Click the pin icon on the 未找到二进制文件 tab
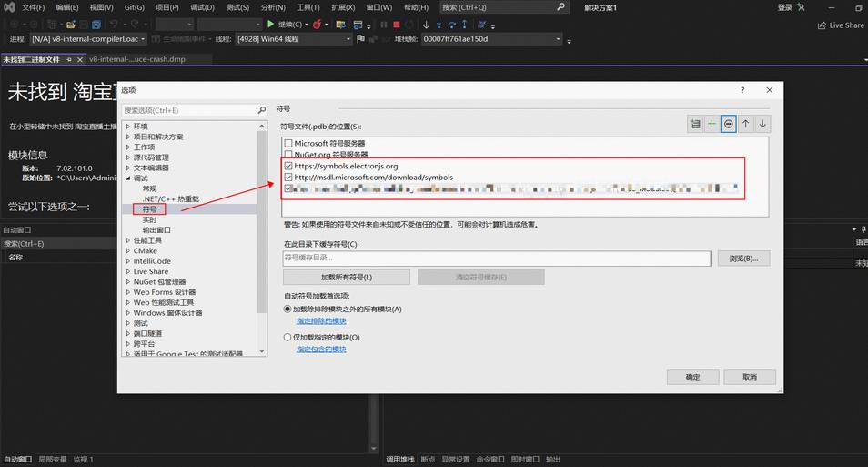The width and height of the screenshot is (868, 467). 69,59
